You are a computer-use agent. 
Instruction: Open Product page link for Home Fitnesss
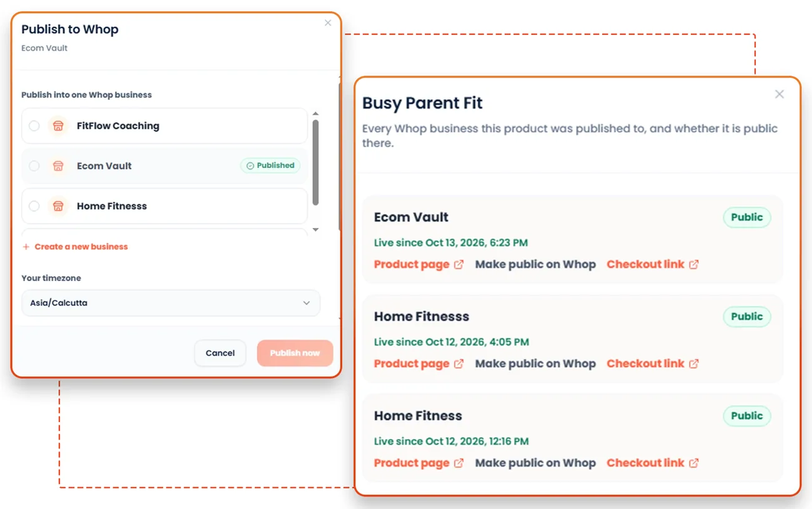click(412, 363)
